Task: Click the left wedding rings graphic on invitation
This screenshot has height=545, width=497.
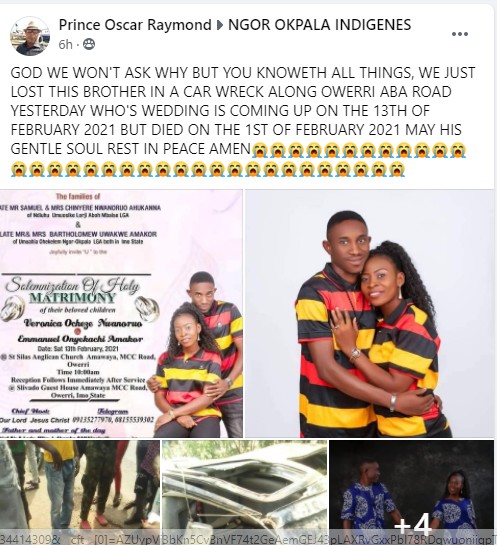Action: pos(13,308)
